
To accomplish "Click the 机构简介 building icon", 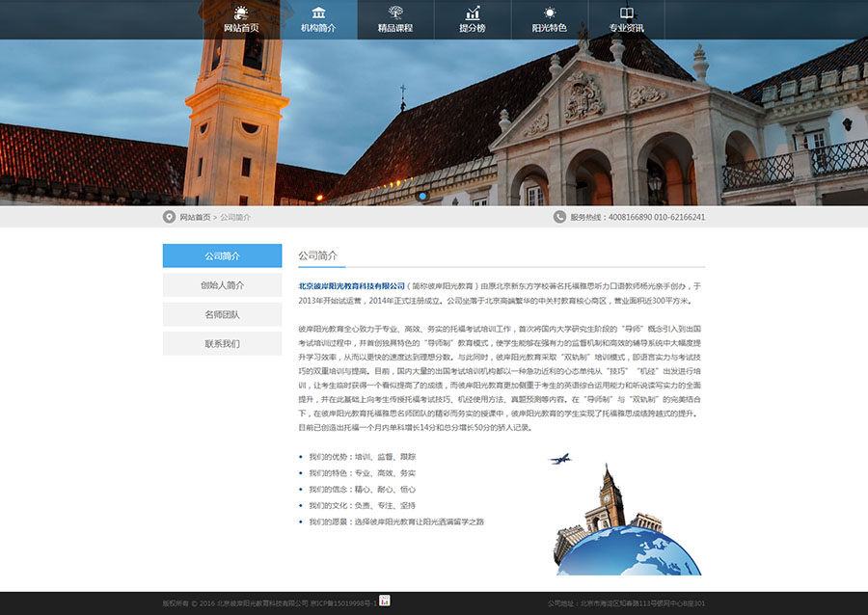I will (318, 13).
